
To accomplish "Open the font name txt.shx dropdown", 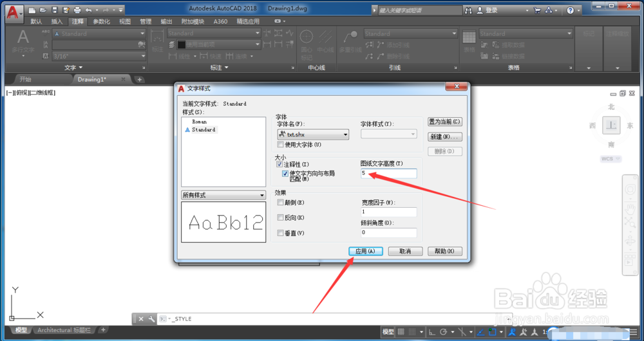I will [x=314, y=134].
